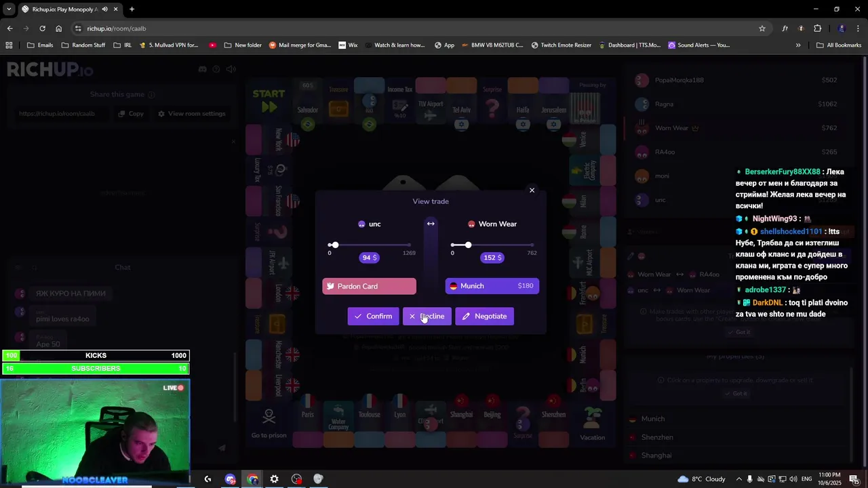Open the App bookmark
Screen dimensions: 868x488
[443, 45]
